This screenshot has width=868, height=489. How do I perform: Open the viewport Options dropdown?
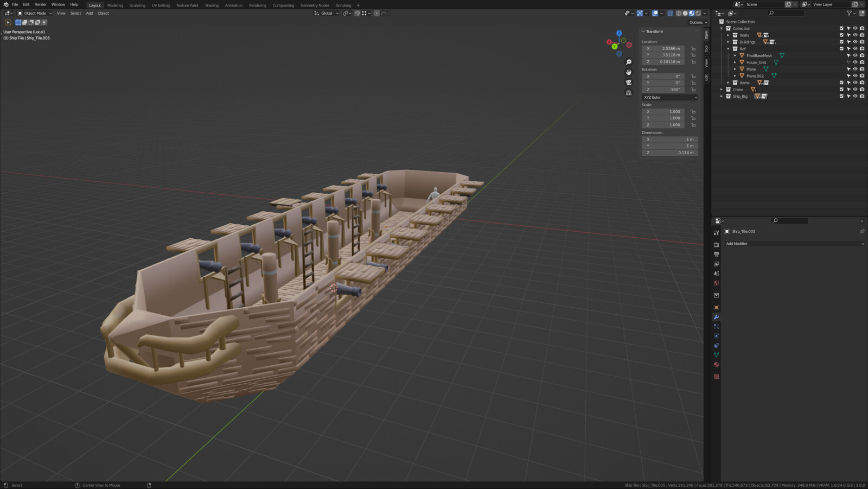click(x=698, y=22)
